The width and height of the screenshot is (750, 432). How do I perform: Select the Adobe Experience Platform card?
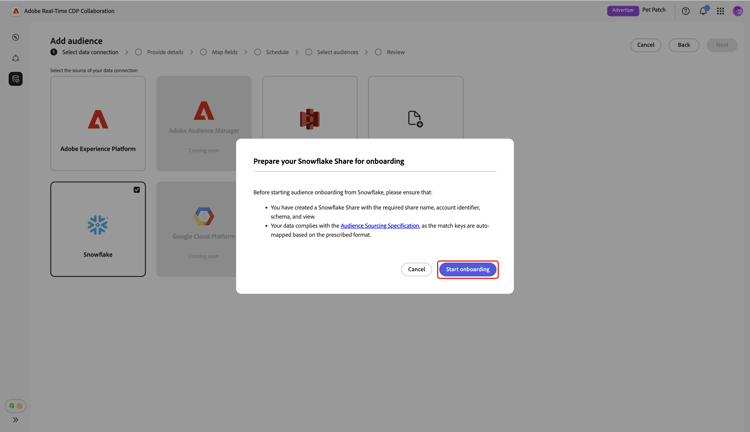click(x=98, y=123)
